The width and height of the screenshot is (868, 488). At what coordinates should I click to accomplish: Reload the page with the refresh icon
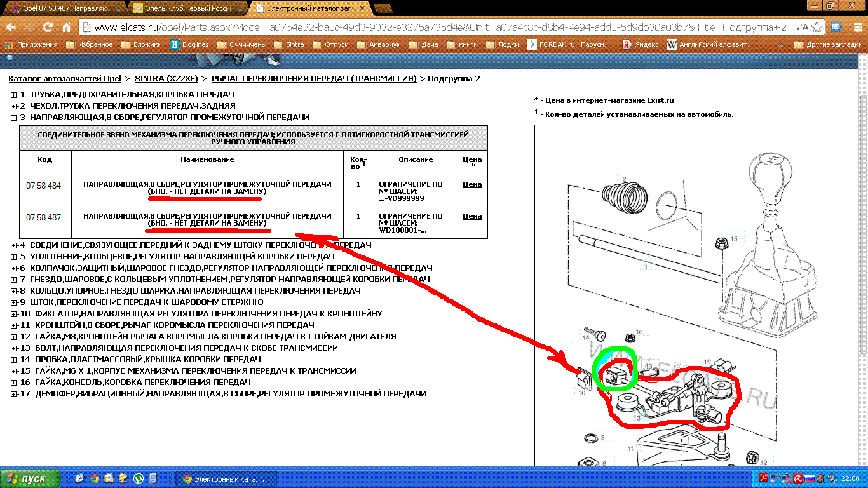pyautogui.click(x=48, y=28)
